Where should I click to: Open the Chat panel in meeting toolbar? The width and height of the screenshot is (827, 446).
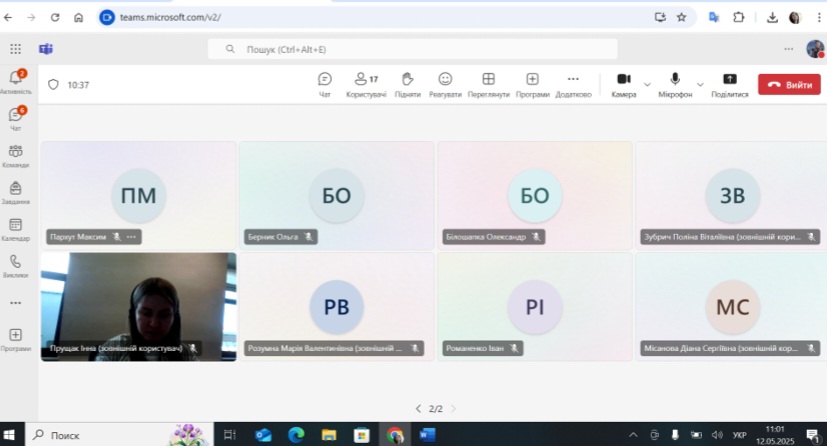(325, 84)
